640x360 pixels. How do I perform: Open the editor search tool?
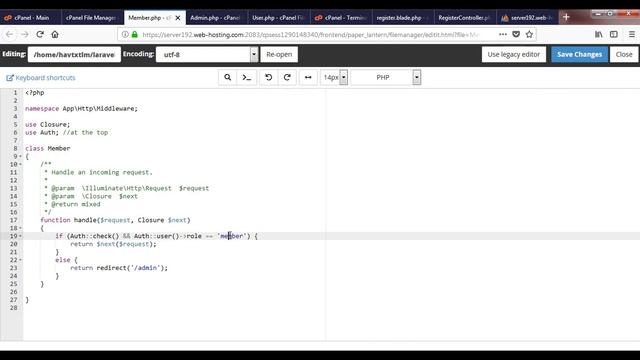click(x=227, y=78)
